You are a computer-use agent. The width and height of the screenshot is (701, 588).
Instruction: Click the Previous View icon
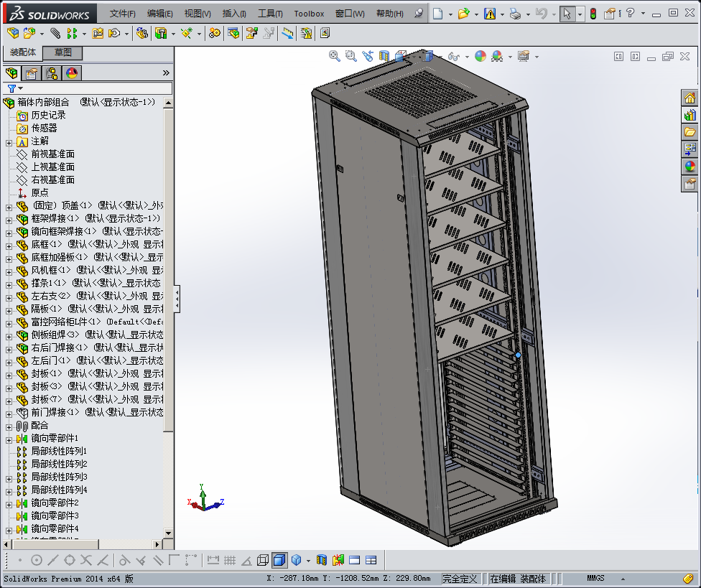(368, 56)
